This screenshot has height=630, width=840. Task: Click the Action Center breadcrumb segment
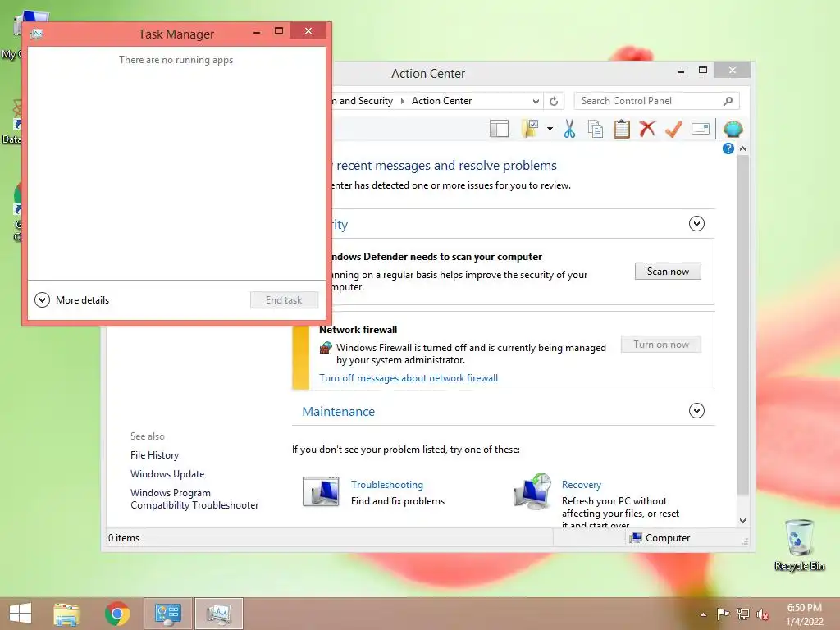[441, 101]
